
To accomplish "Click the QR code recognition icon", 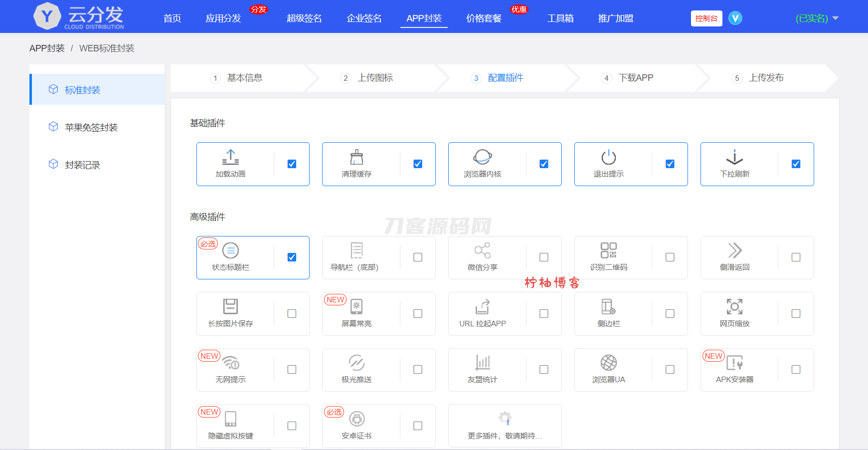I will [x=608, y=250].
